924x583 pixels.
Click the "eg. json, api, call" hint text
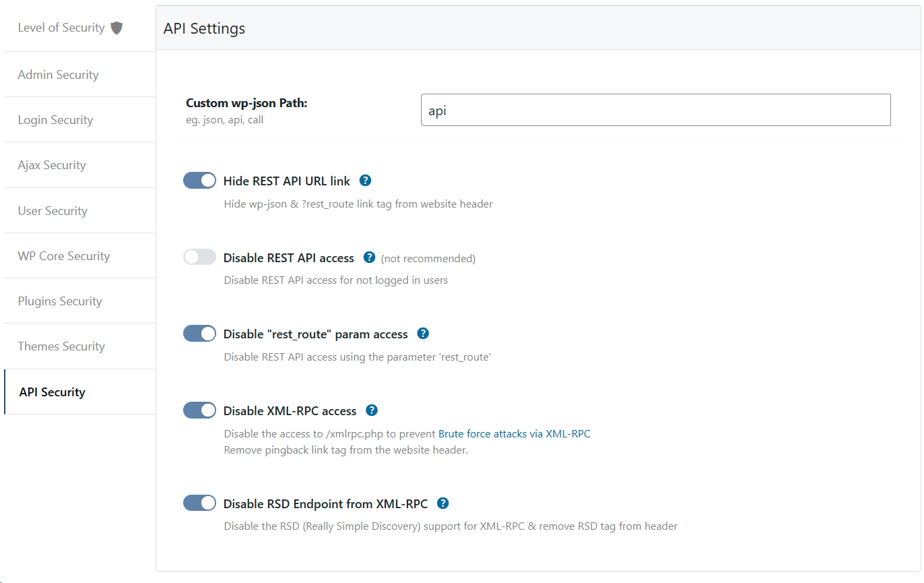tap(225, 120)
